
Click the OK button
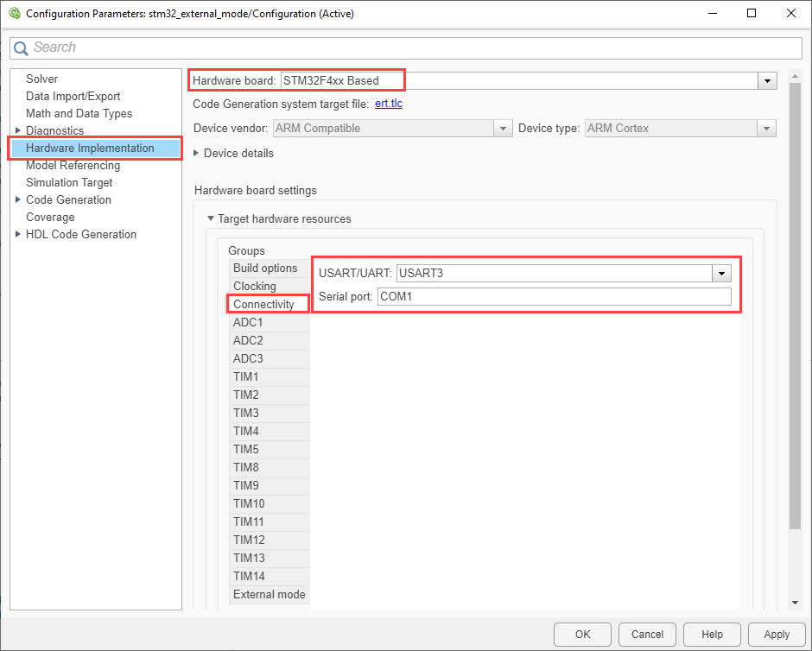point(582,634)
